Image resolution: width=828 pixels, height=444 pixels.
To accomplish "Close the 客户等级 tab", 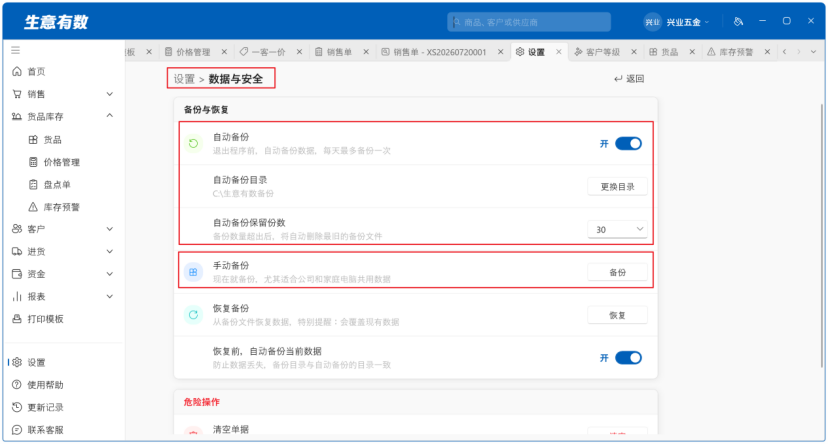I will point(634,52).
